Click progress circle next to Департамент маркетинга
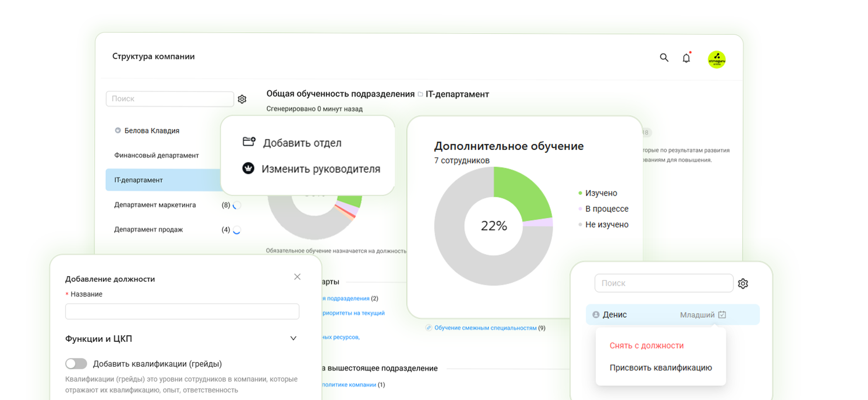Viewport: 868px width, 400px height. tap(237, 205)
